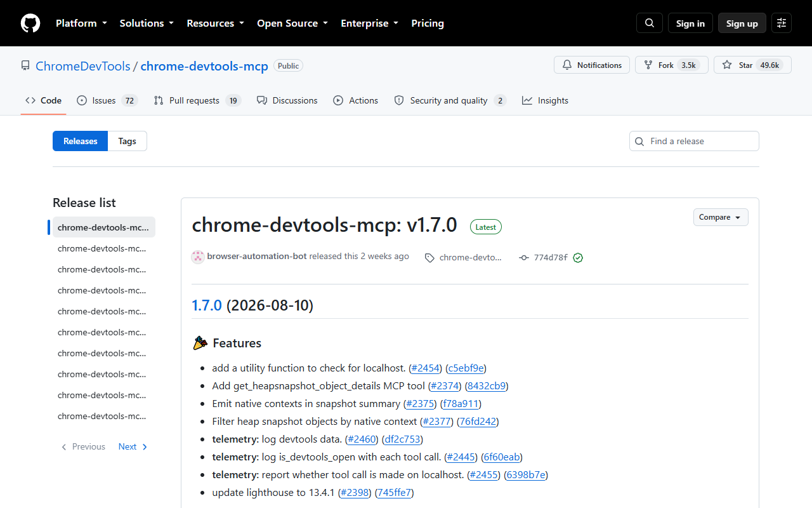Click the Notifications button

pyautogui.click(x=592, y=65)
